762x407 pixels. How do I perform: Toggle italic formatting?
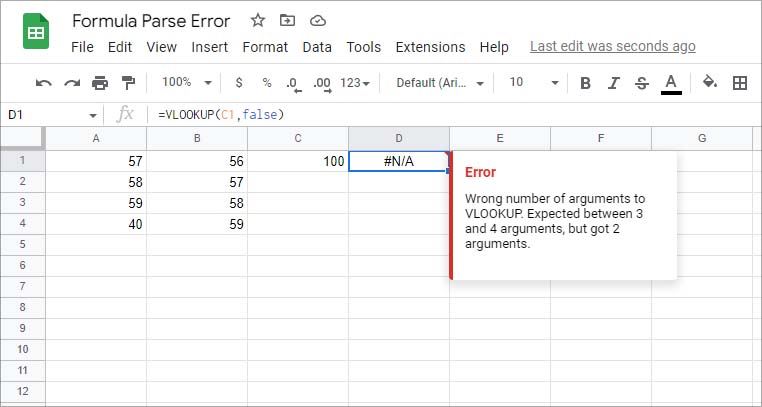click(x=614, y=83)
